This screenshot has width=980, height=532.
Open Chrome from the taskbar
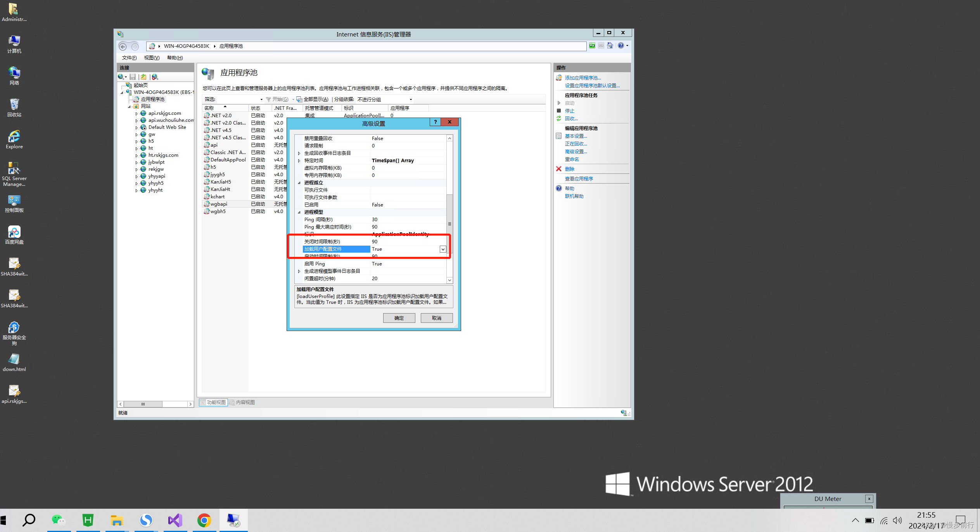tap(204, 520)
